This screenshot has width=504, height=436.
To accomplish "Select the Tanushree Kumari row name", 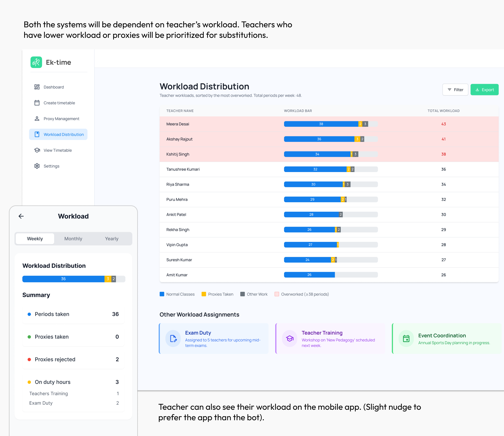I will (x=183, y=169).
